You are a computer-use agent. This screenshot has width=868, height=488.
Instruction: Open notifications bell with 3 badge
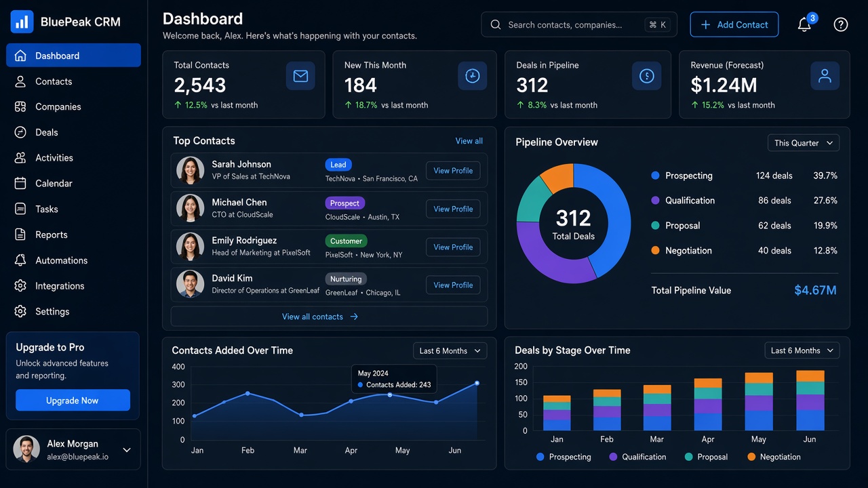pos(805,24)
